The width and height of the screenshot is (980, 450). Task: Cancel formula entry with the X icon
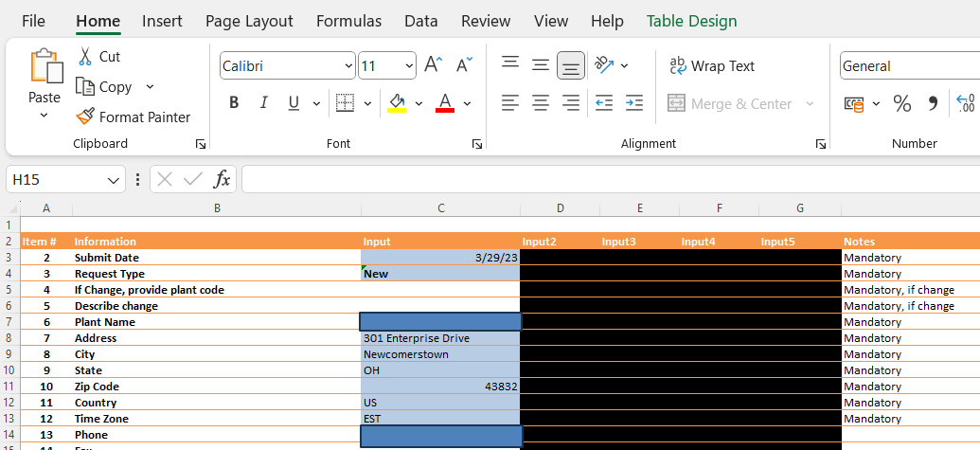(x=165, y=180)
